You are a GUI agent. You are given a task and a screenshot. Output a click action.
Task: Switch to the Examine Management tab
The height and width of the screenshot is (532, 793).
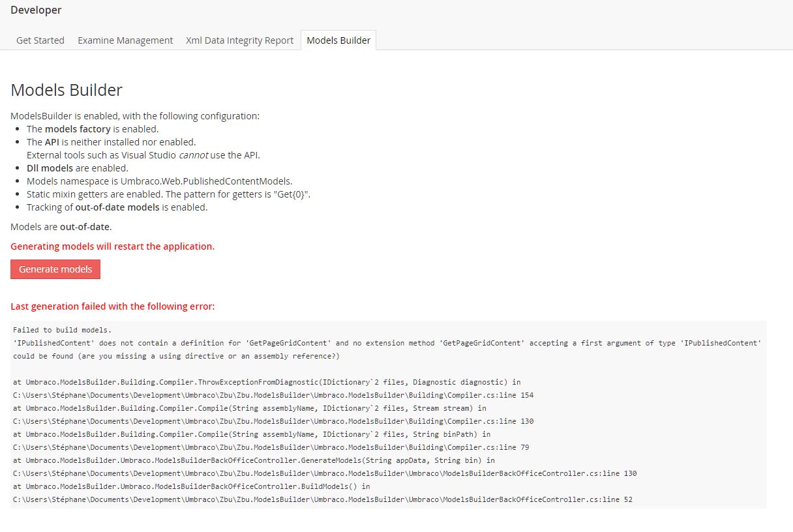[125, 40]
